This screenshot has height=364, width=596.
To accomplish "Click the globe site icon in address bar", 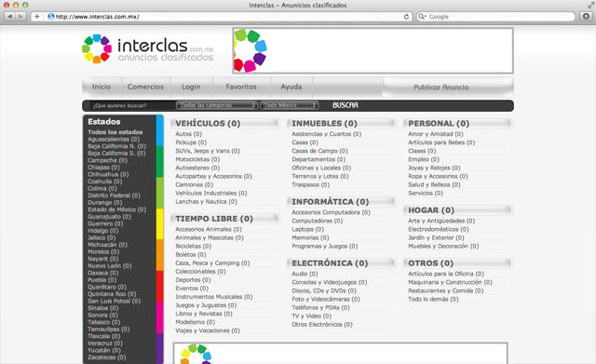I will click(51, 17).
